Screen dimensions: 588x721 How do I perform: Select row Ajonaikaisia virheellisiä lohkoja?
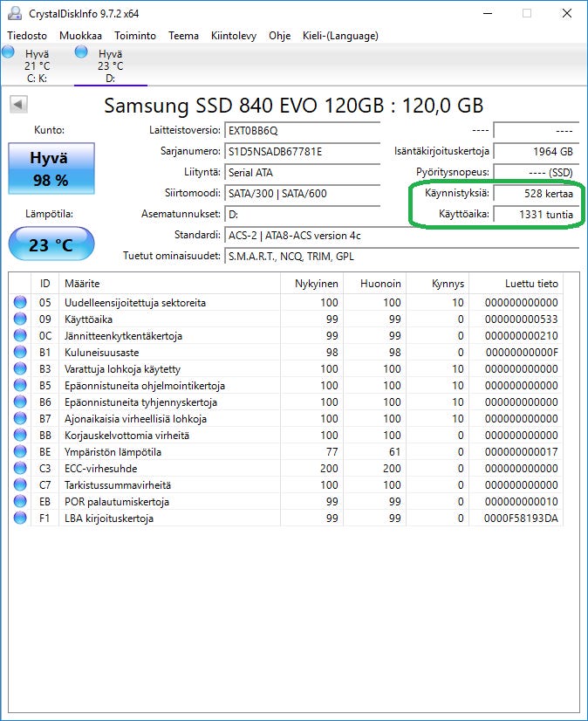(x=286, y=418)
